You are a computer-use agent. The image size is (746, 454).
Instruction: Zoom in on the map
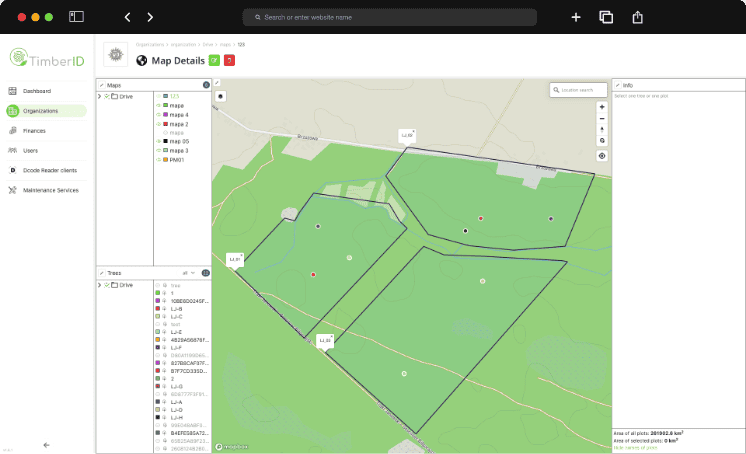point(602,106)
